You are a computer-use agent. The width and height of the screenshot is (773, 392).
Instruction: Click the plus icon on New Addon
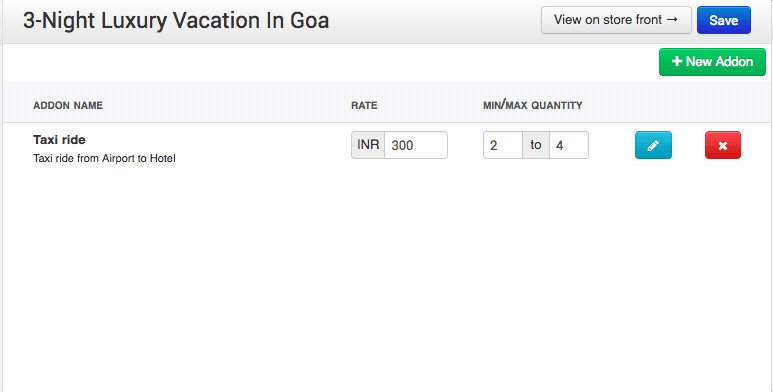(677, 61)
